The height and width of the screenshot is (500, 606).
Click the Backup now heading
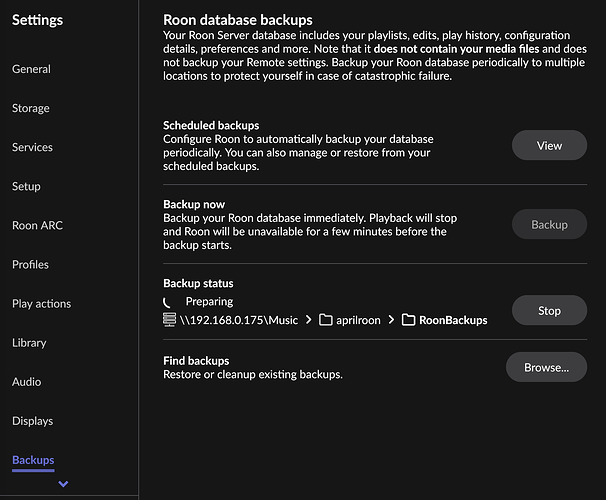pos(194,204)
